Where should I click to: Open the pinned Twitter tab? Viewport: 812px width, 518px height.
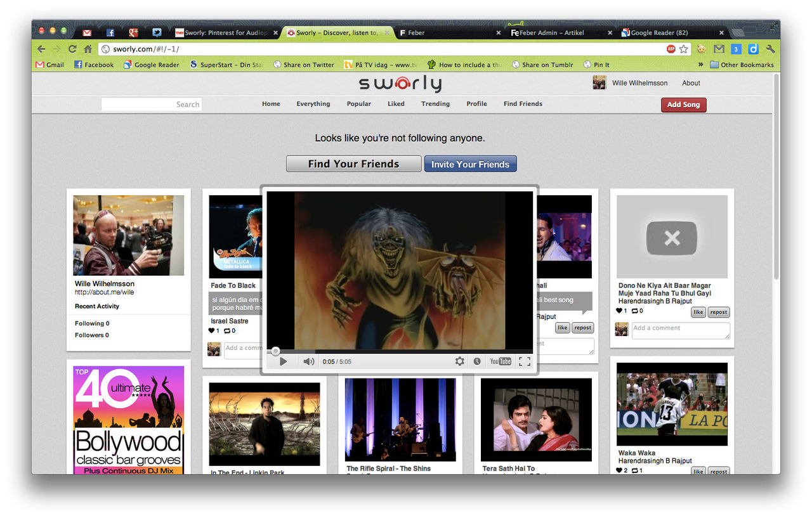pos(157,33)
